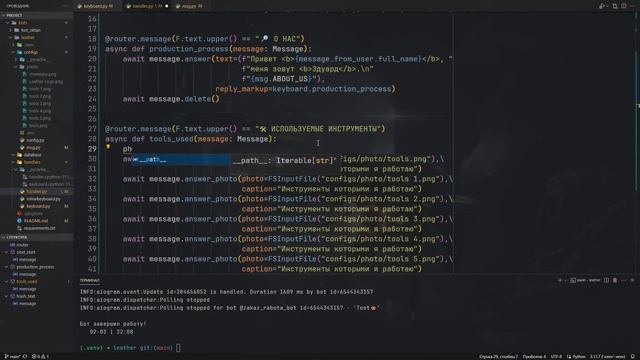Click the 'Бот завершил работу!' terminal line

point(113,324)
